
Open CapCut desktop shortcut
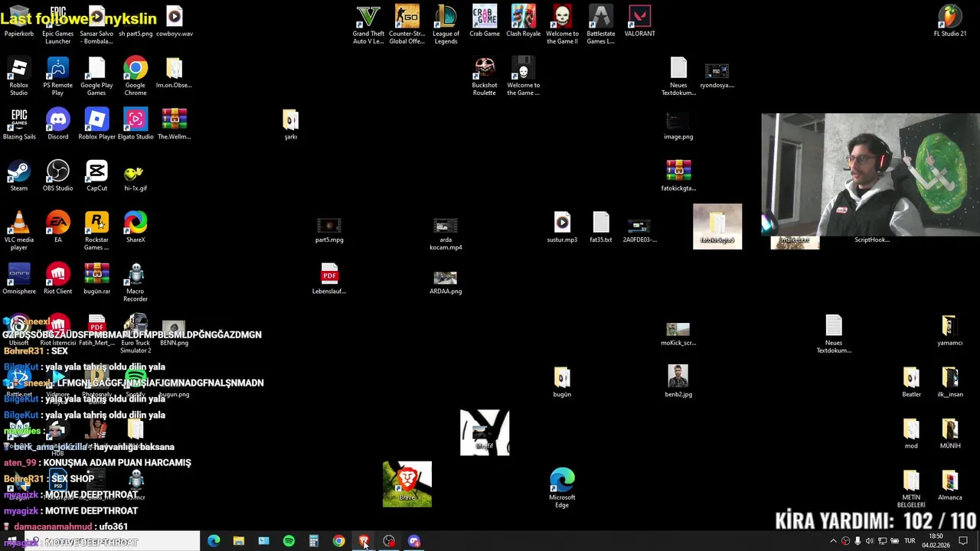pos(96,175)
